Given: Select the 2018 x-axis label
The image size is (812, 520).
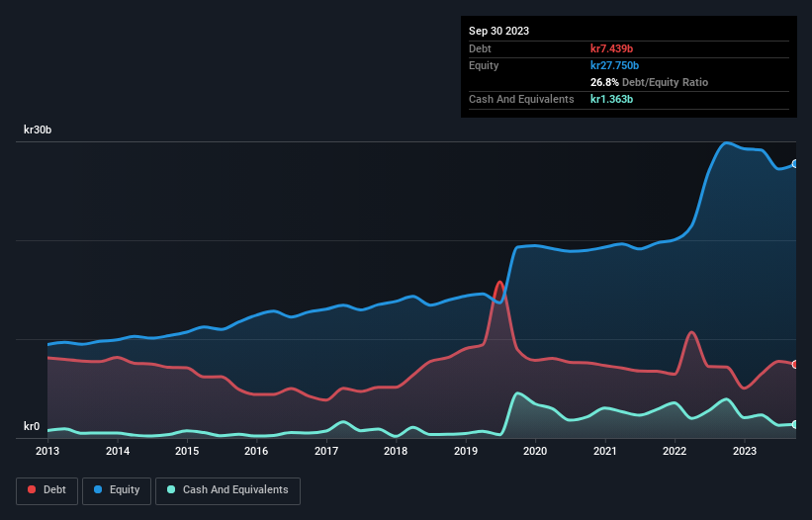Looking at the screenshot, I should coord(396,451).
